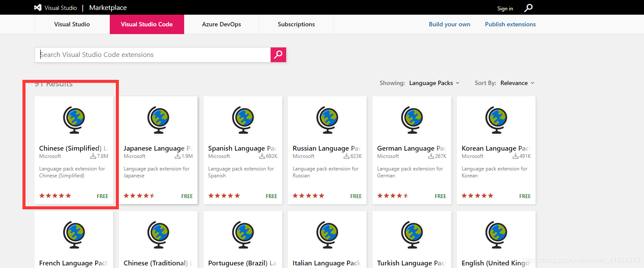Open the German Language Pack title
Screen dimensions: 644x268
pyautogui.click(x=412, y=148)
